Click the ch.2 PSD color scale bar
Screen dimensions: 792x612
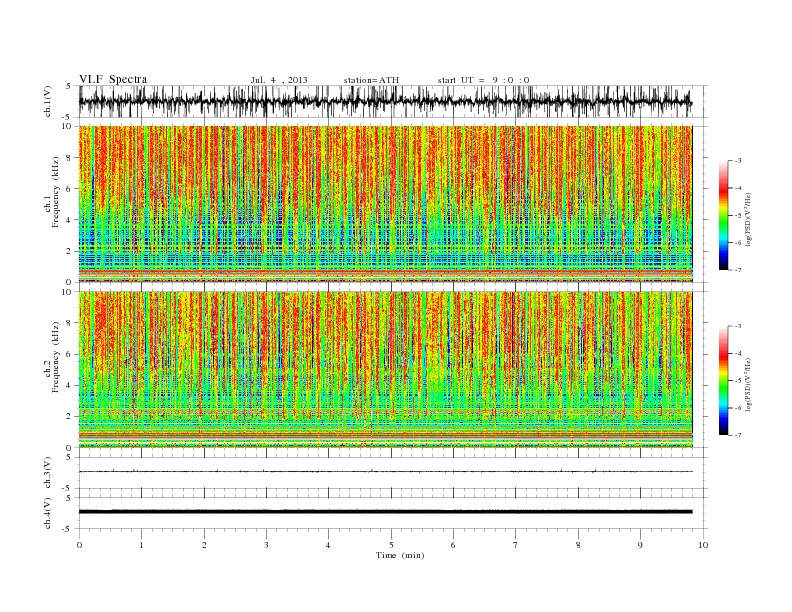point(723,380)
